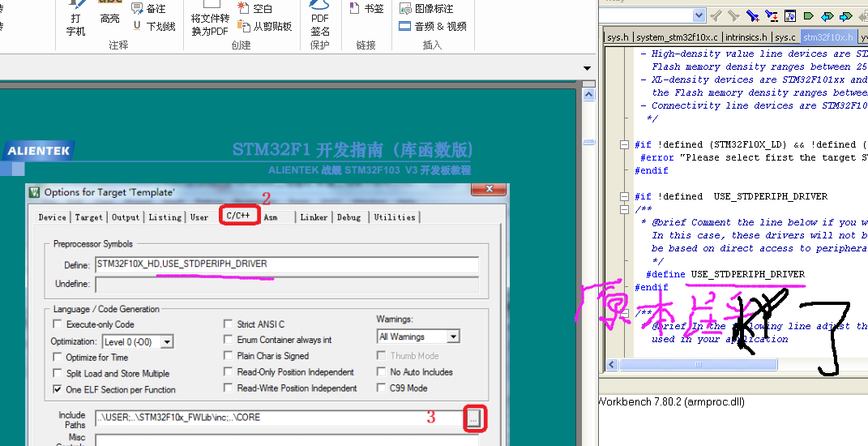Click into the Define preprocessor symbols field
The height and width of the screenshot is (446, 868).
pos(287,264)
